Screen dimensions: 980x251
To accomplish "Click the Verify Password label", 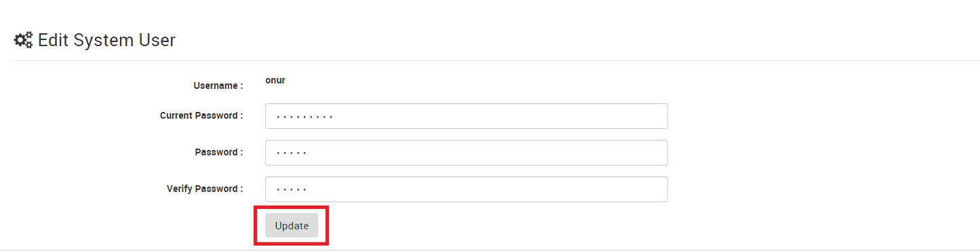I will coord(205,189).
